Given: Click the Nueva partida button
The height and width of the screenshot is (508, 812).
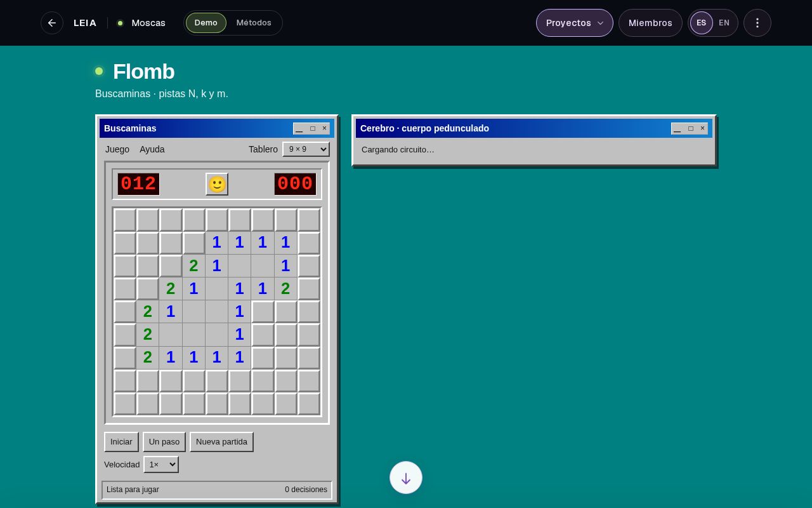Looking at the screenshot, I should 221,442.
